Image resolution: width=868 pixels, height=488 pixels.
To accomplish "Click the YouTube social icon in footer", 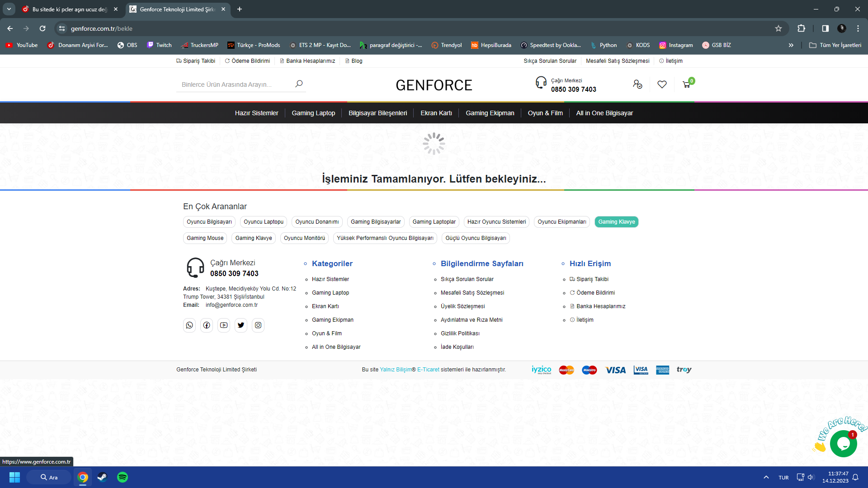I will tap(224, 325).
